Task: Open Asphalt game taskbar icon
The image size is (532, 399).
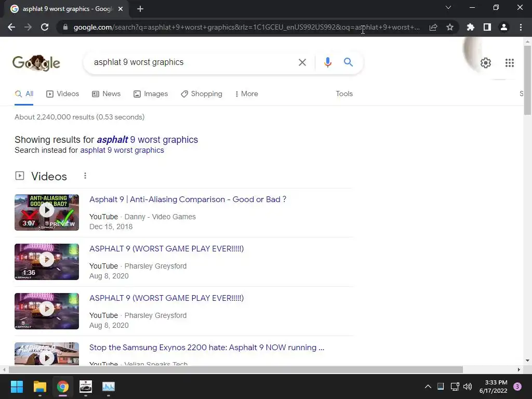Action: pos(86,387)
